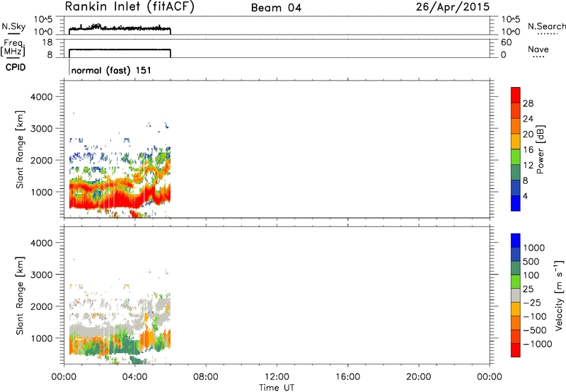Click the "28" power colorbar tick label

pyautogui.click(x=528, y=103)
